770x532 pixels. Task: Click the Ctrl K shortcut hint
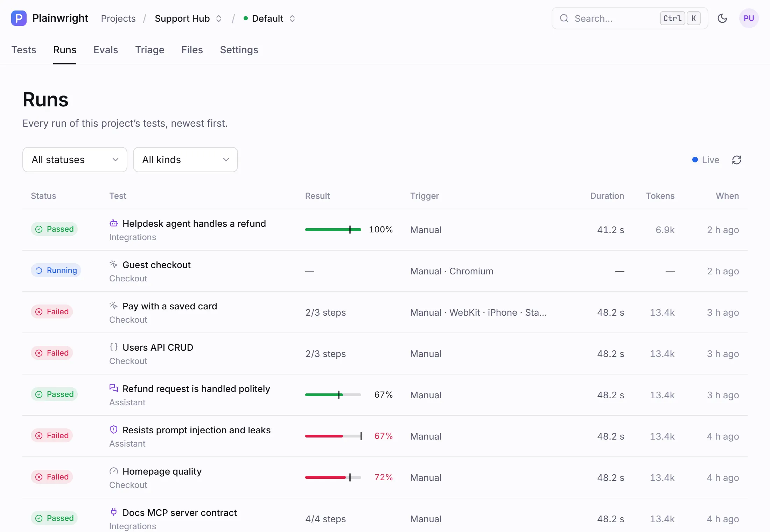[x=680, y=18]
